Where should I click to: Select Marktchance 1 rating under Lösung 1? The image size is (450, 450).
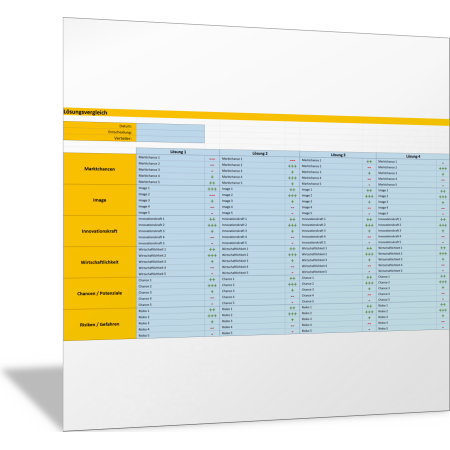tap(212, 159)
